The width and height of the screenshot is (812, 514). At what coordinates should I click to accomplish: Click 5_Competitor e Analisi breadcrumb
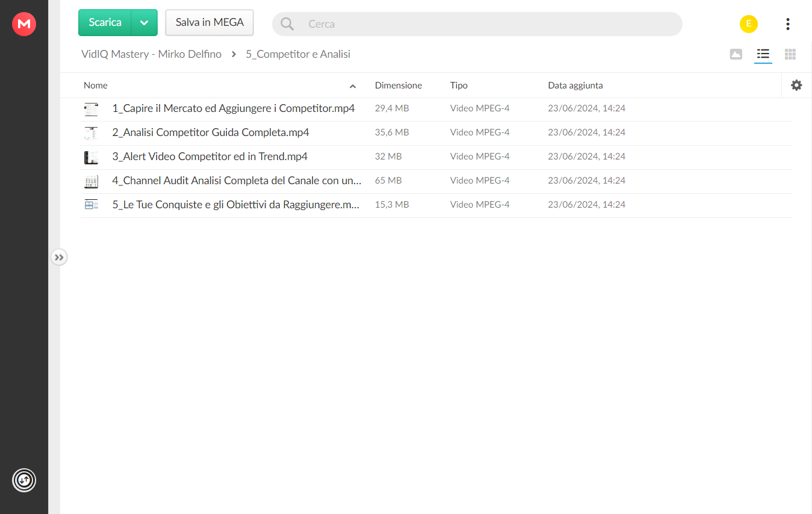click(x=298, y=54)
